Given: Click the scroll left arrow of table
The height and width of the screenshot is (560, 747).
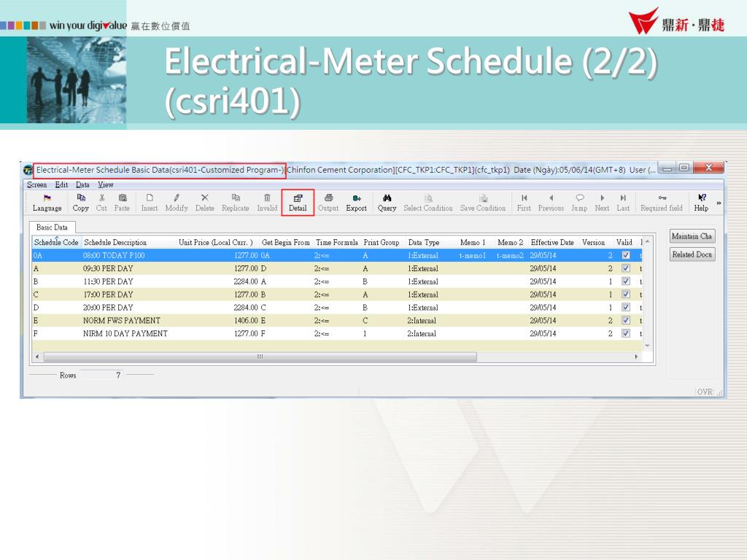Looking at the screenshot, I should (x=37, y=357).
